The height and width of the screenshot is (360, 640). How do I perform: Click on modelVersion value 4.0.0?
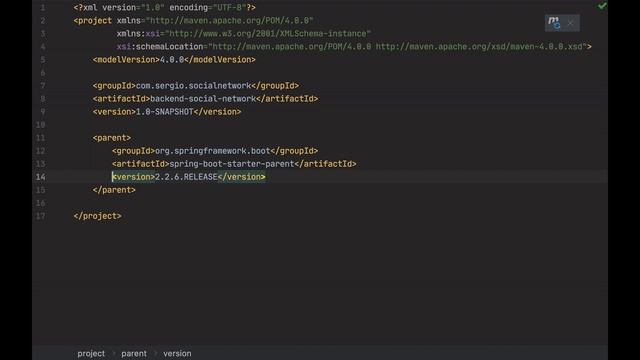172,60
